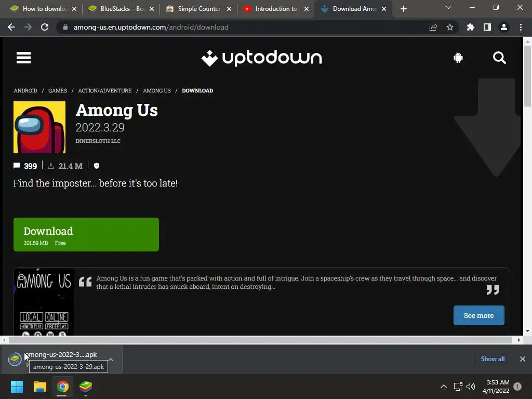Go to the ANDROID breadcrumb
This screenshot has width=532, height=399.
(x=25, y=90)
